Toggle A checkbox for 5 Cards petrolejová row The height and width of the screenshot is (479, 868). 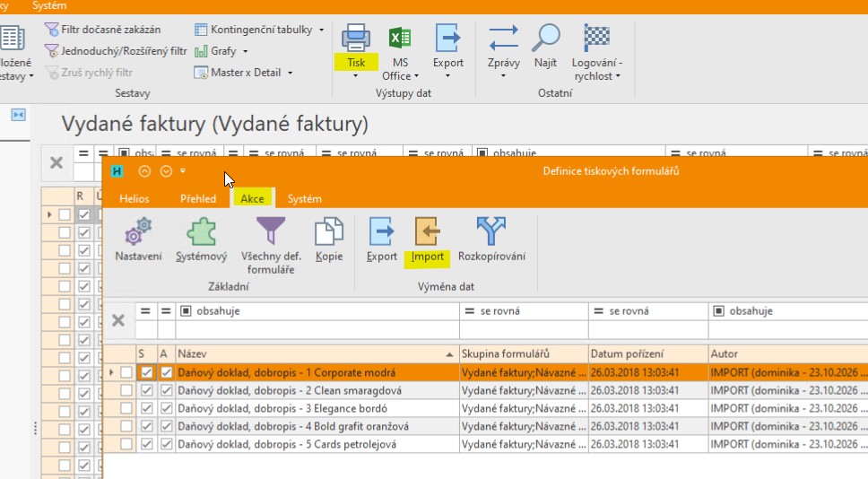coord(166,444)
